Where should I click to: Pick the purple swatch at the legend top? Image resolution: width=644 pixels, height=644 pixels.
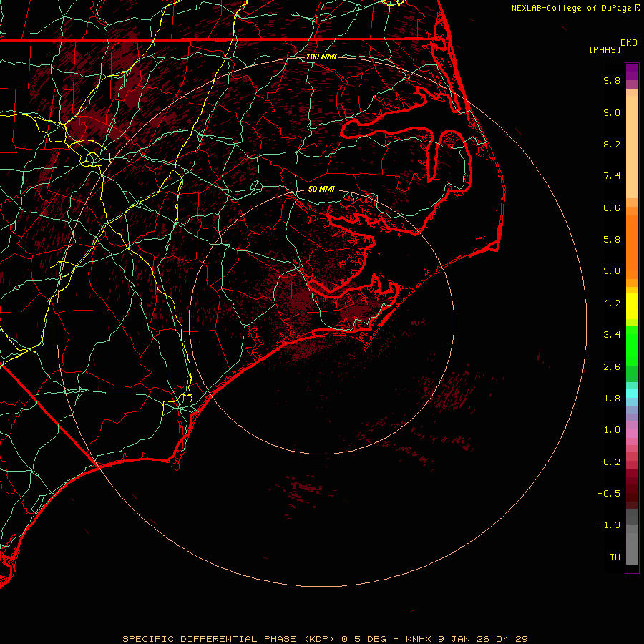pos(632,72)
